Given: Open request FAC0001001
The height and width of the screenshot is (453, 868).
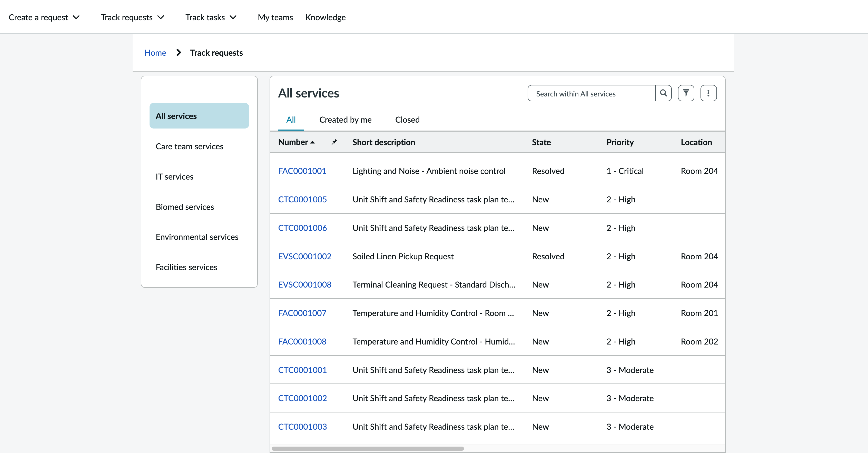Looking at the screenshot, I should (302, 171).
